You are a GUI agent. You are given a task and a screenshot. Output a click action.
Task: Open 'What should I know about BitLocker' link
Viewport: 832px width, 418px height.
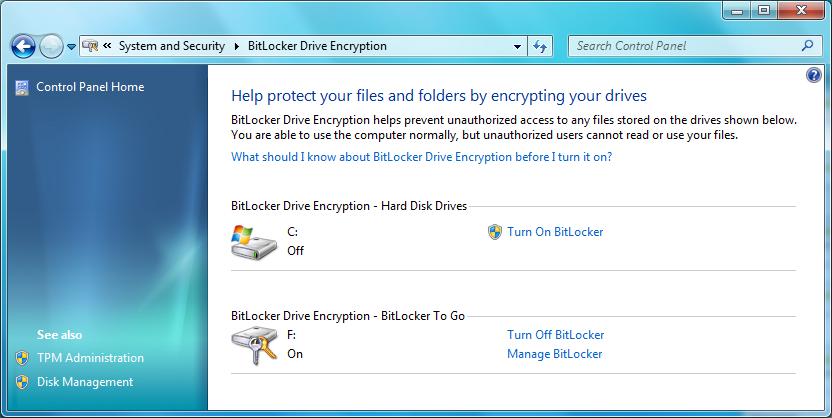(421, 157)
